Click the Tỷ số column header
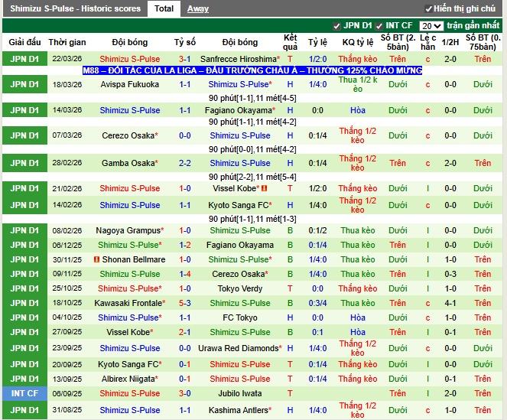 pos(184,42)
